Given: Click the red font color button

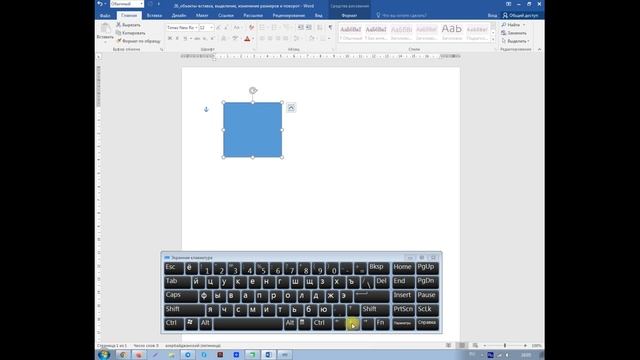Looking at the screenshot, I should [x=247, y=38].
